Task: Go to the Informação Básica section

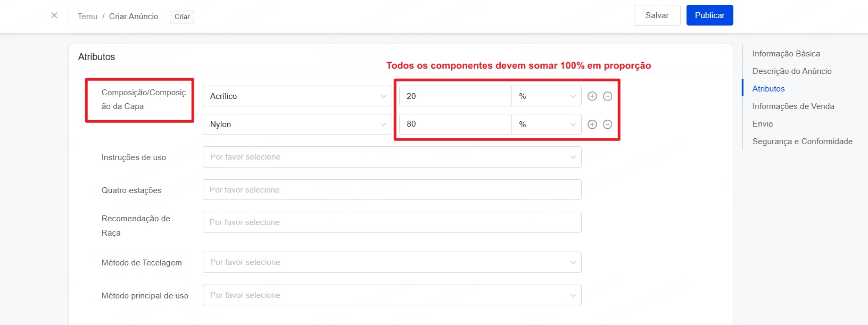Action: [x=786, y=54]
